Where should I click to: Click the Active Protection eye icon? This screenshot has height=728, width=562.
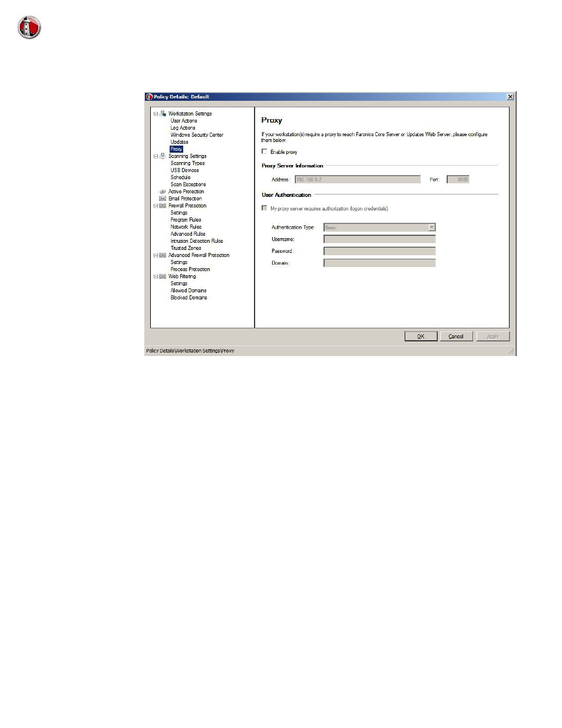pos(163,192)
